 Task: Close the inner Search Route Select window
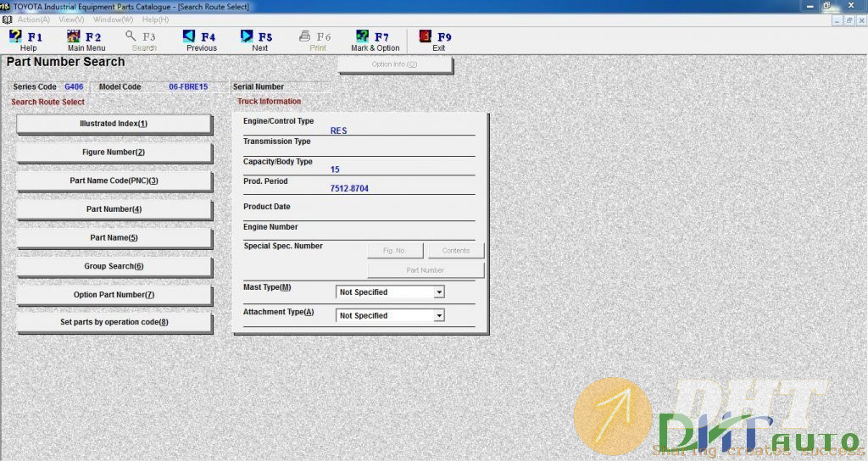pos(861,20)
